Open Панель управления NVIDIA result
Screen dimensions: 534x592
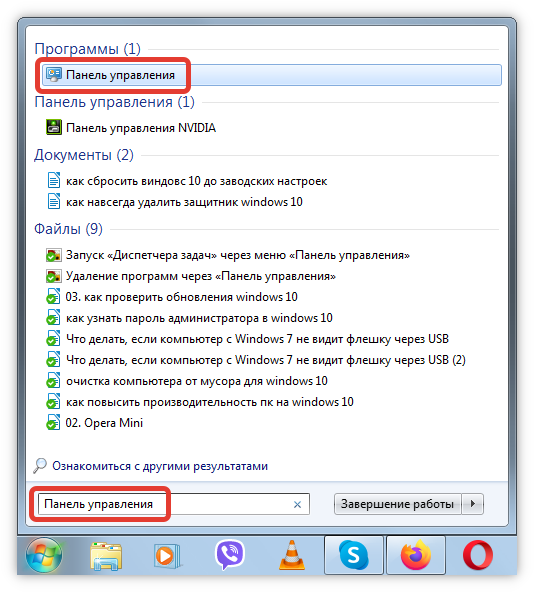140,128
